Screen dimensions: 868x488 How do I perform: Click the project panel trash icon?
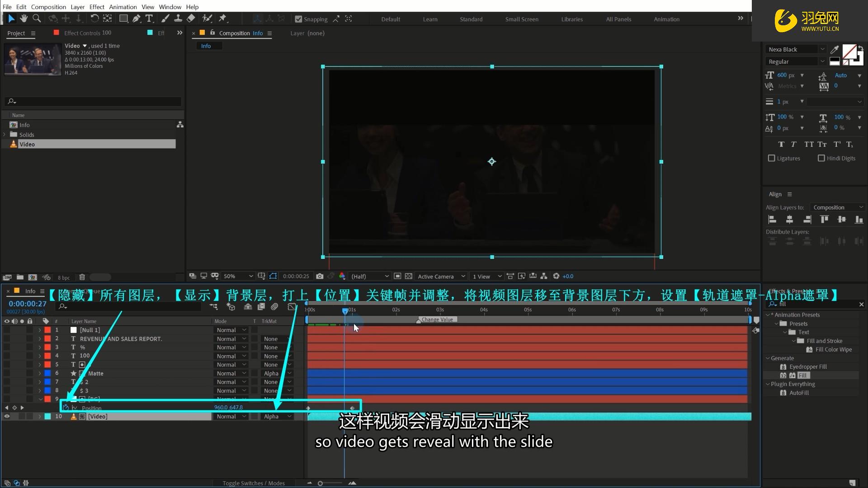(x=82, y=277)
